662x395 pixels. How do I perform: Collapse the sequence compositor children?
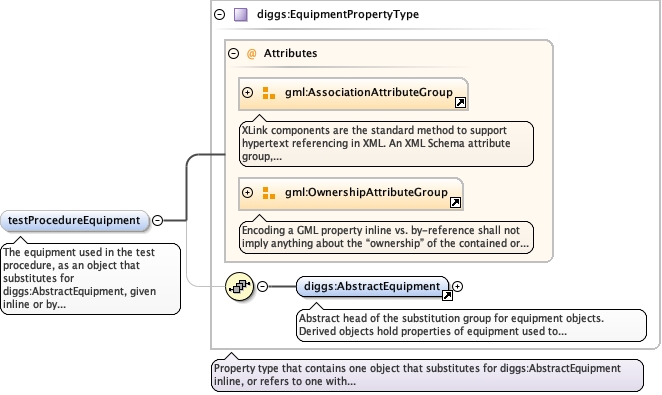262,287
